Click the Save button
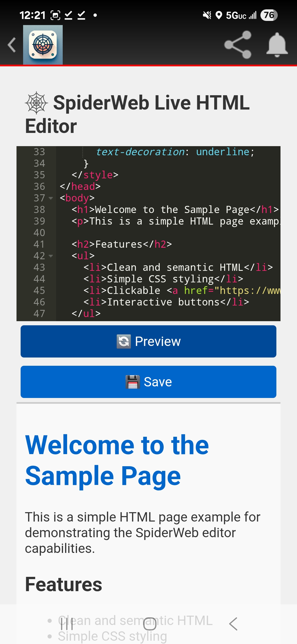The image size is (297, 644). pyautogui.click(x=148, y=382)
